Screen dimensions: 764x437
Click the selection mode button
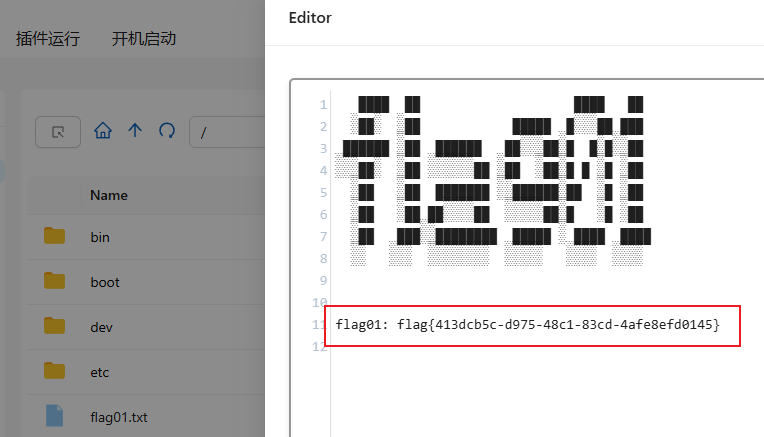[58, 131]
